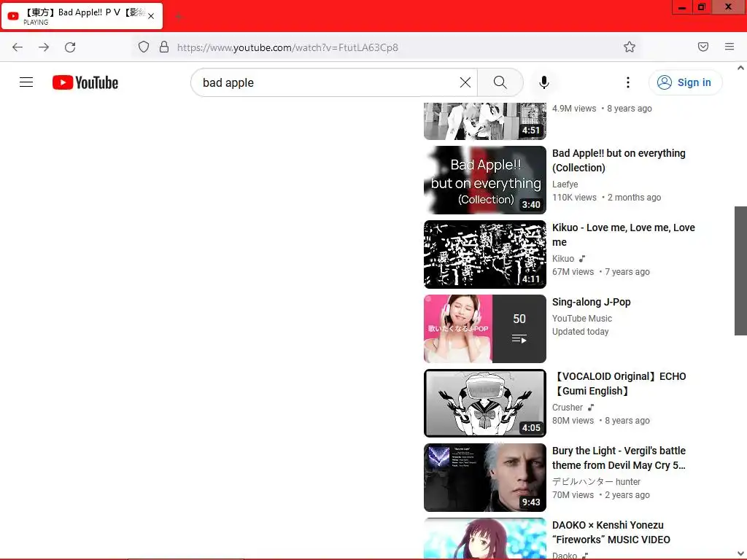Image resolution: width=747 pixels, height=560 pixels.
Task: Play the VOCALOID ECHO thumbnail
Action: point(484,402)
